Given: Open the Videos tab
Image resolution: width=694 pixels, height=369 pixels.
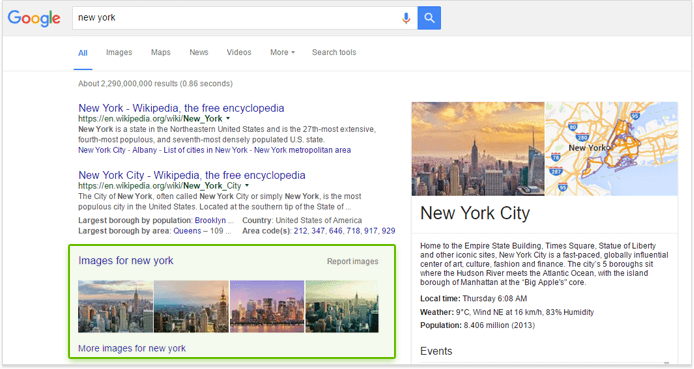Looking at the screenshot, I should tap(239, 52).
